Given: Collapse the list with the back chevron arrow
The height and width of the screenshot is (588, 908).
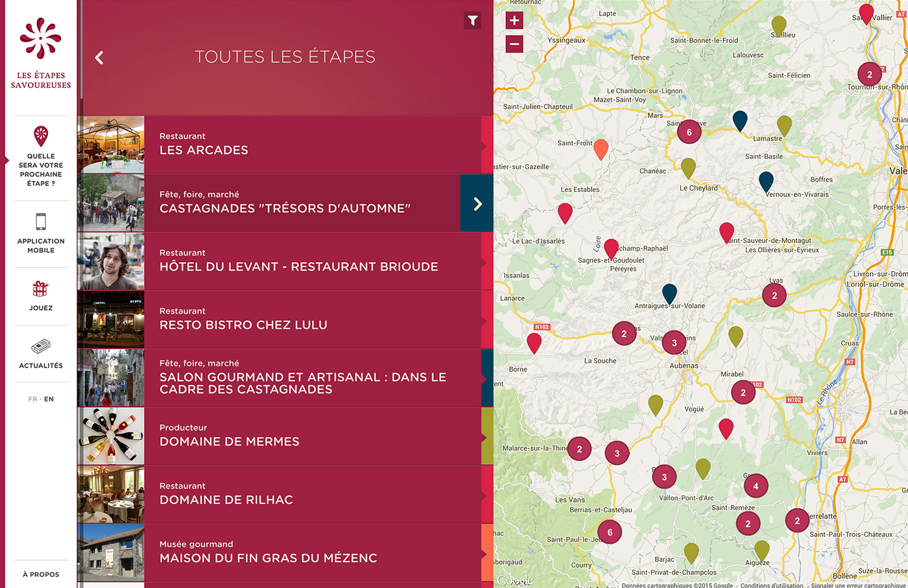Looking at the screenshot, I should (99, 57).
